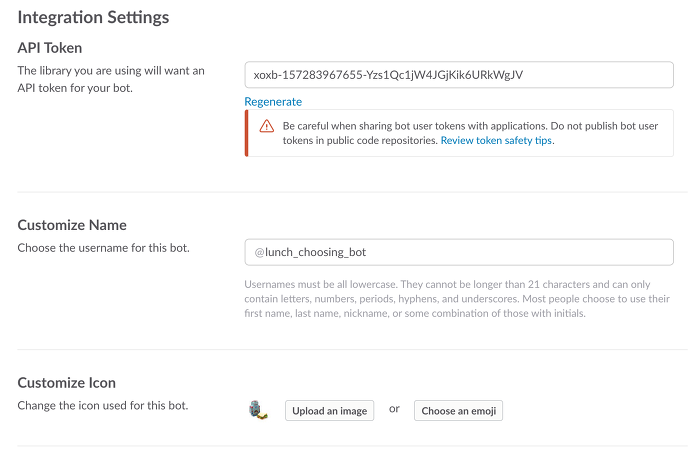The image size is (700, 455).
Task: Click the red warning triangle icon
Action: 267,126
